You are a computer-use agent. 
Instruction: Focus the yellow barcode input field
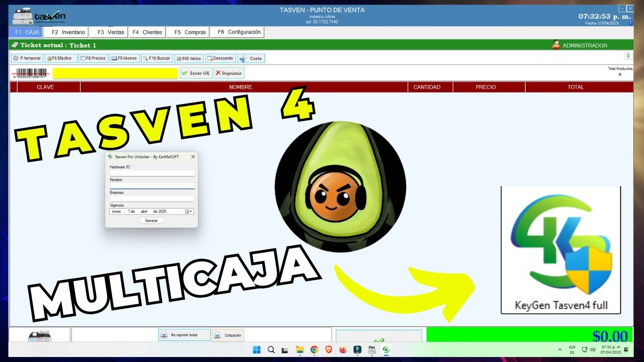point(115,73)
